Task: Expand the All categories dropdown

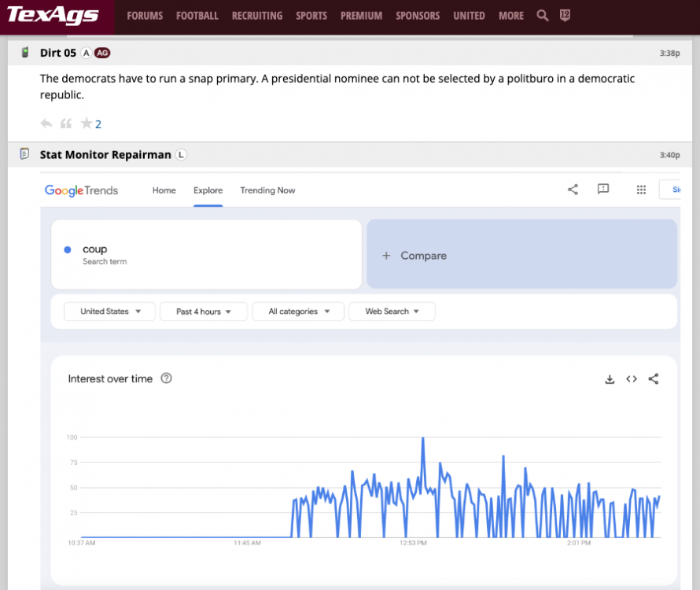Action: click(298, 312)
